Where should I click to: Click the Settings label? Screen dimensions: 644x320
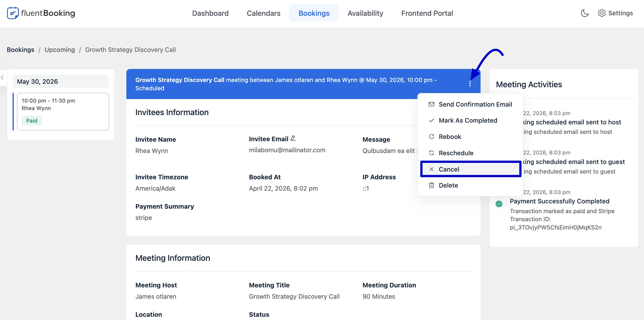620,13
